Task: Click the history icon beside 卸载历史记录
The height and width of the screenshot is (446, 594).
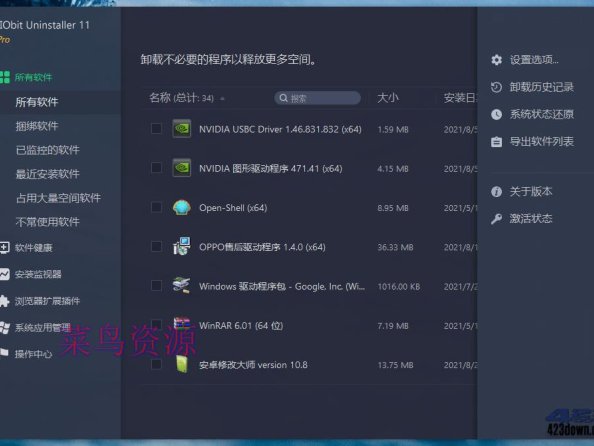Action: 496,87
